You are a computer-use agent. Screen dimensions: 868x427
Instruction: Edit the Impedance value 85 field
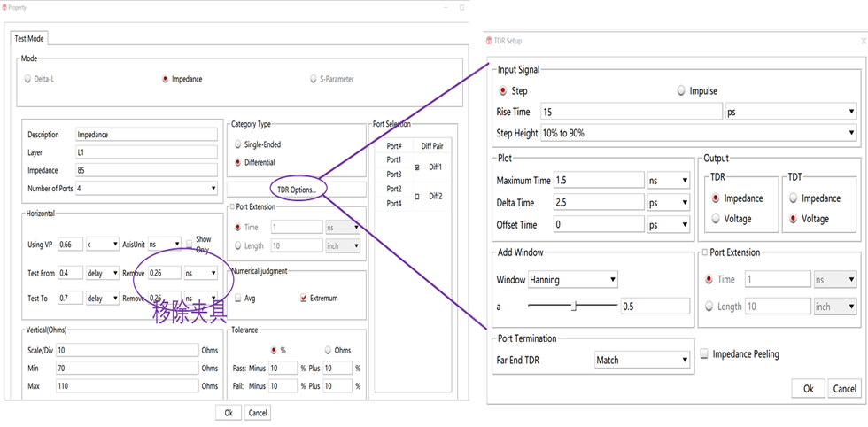147,170
